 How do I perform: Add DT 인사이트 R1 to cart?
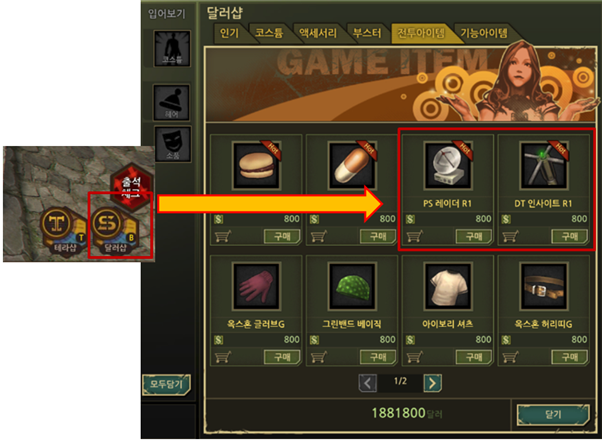click(511, 236)
